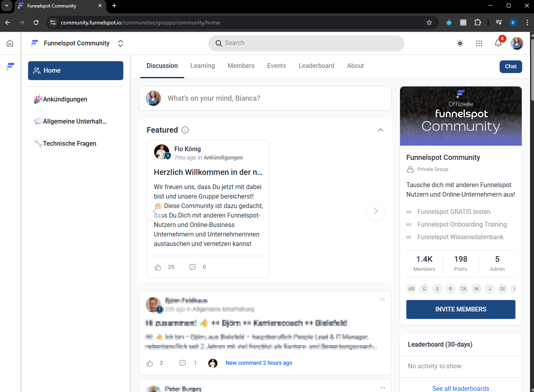Switch to the Learning tab
The width and height of the screenshot is (534, 392).
[203, 66]
